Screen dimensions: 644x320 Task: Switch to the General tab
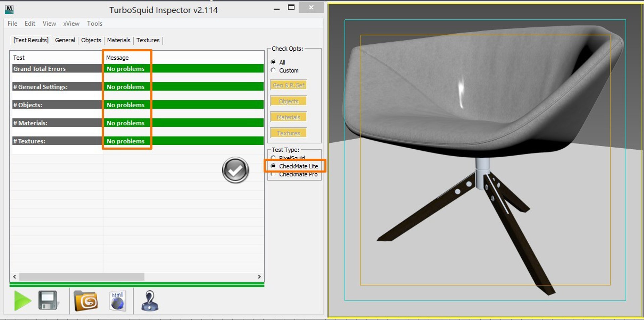point(65,40)
